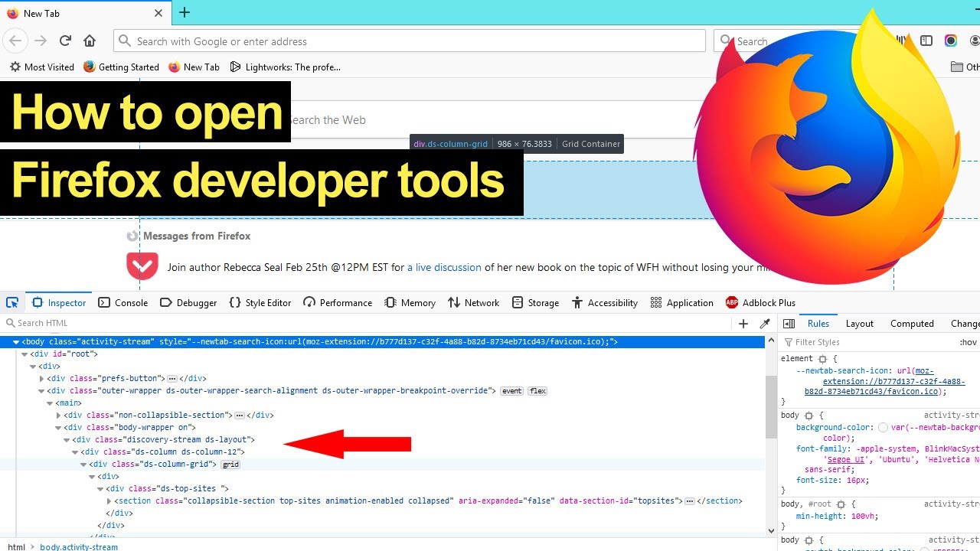980x551 pixels.
Task: Click markup scrollbar down arrow
Action: click(x=771, y=530)
